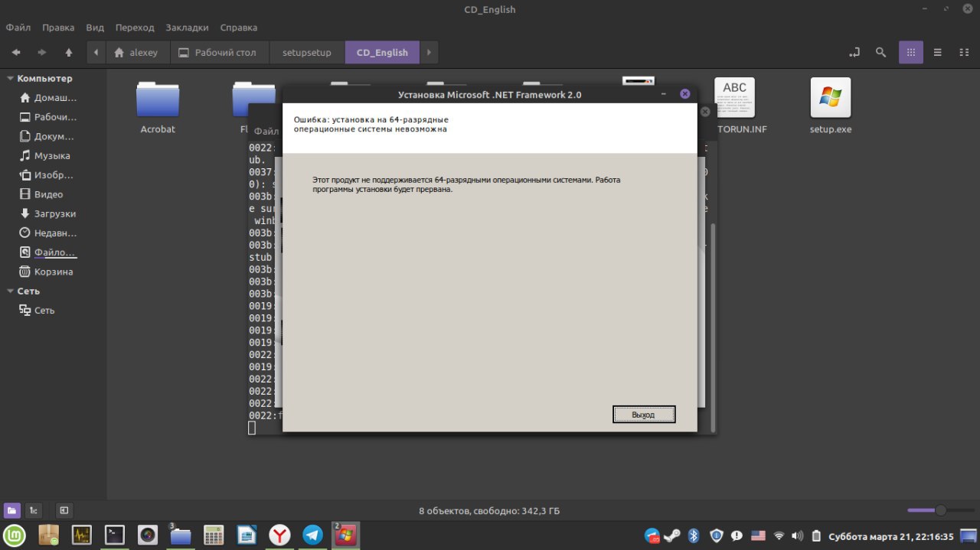Screen dimensions: 980x550
Task: Open the sound volume tray icon
Action: pos(797,535)
